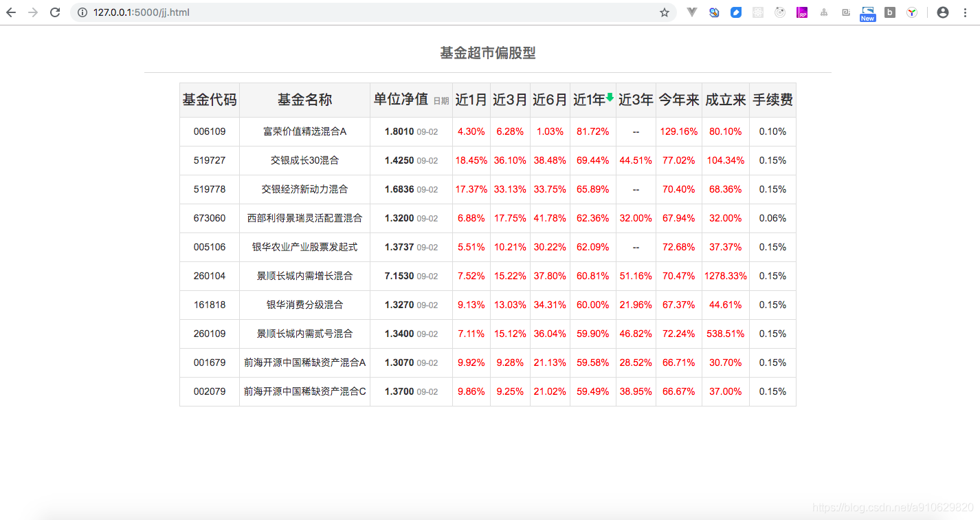Open fund 交银成长30混合
Screen dimensions: 980x520
304,160
